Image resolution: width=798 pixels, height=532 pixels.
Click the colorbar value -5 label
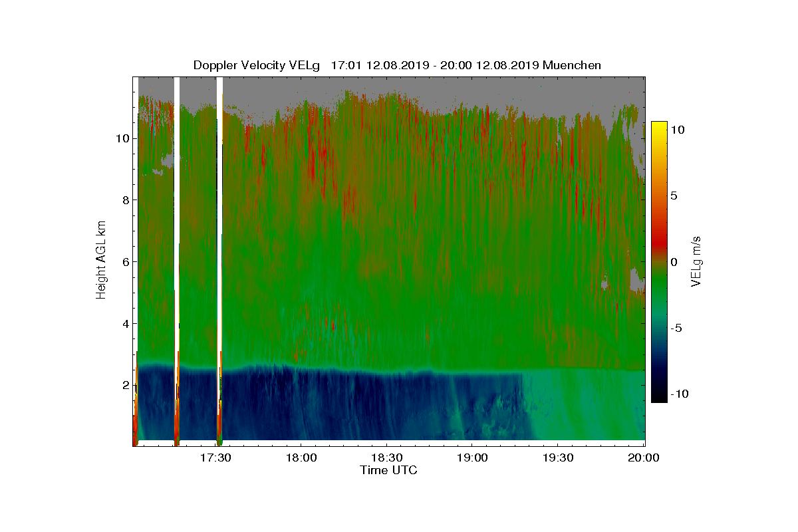(x=676, y=328)
